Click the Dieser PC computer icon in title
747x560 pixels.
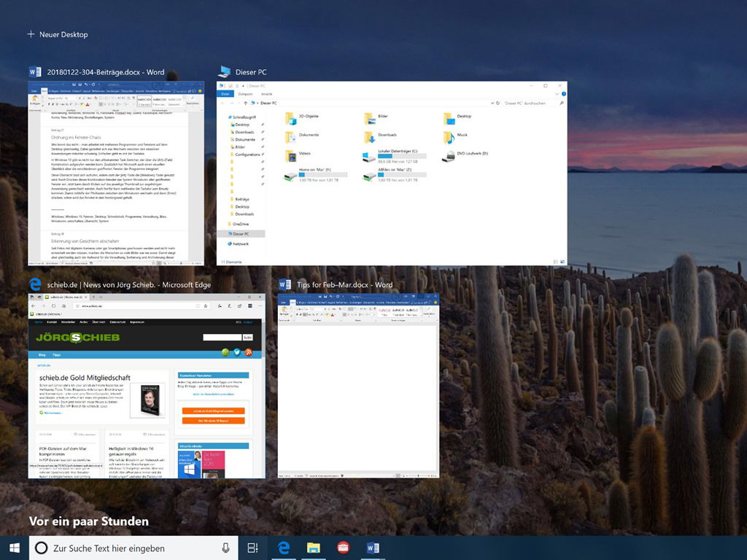(224, 72)
